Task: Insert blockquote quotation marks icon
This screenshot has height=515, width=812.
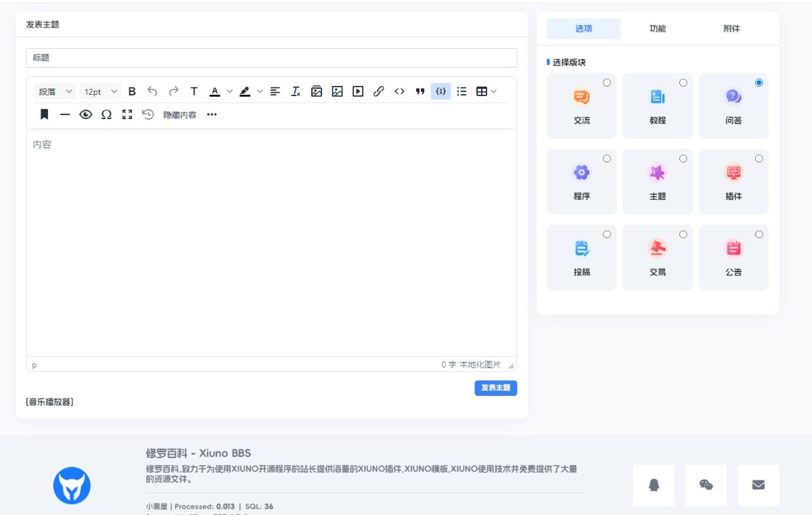Action: (420, 91)
